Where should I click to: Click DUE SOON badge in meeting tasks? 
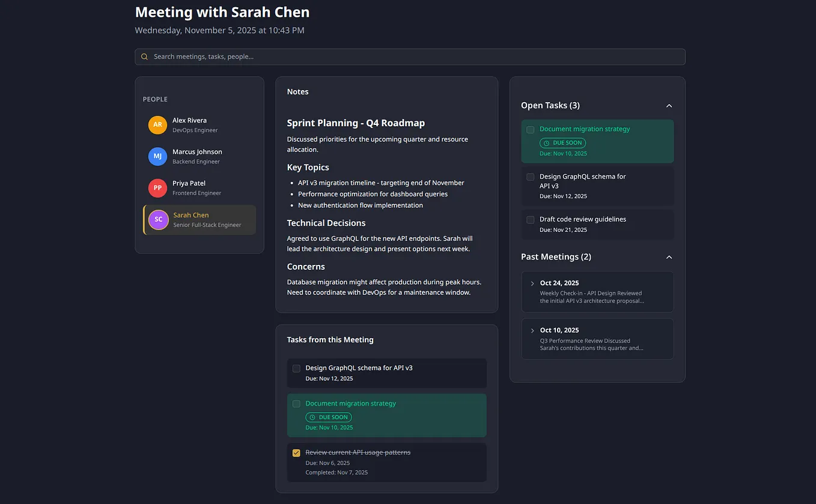tap(329, 417)
